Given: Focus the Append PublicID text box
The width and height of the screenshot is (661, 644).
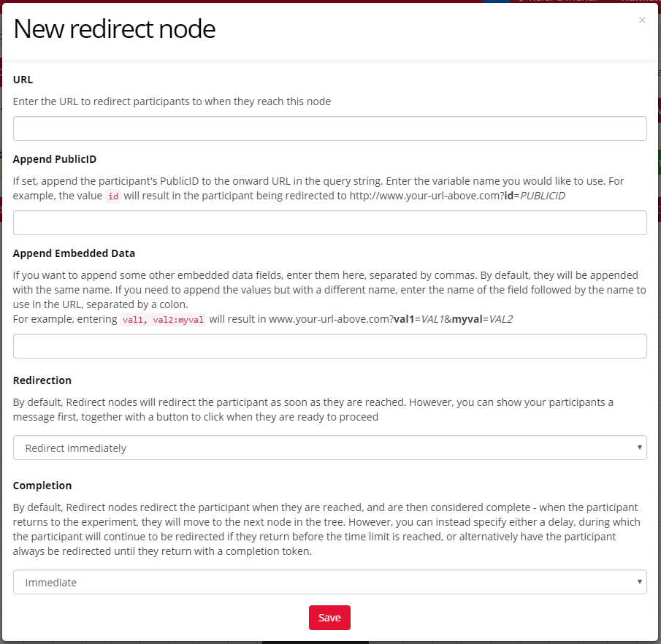Looking at the screenshot, I should coord(330,223).
